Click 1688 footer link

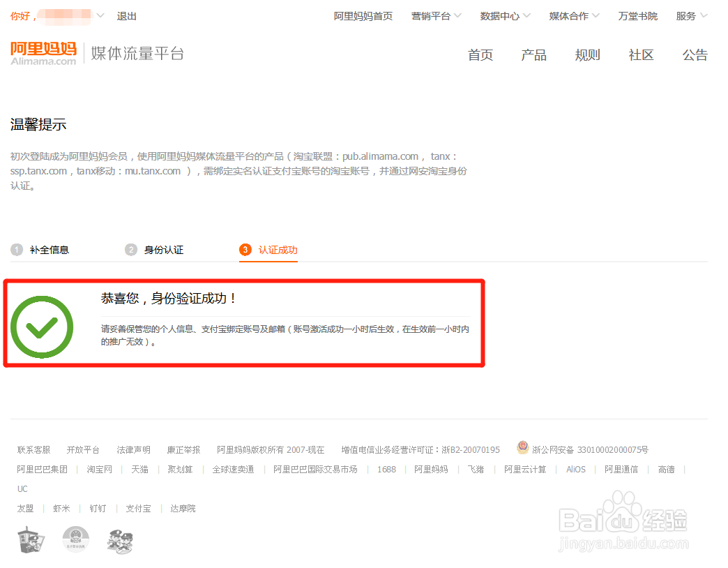point(386,469)
